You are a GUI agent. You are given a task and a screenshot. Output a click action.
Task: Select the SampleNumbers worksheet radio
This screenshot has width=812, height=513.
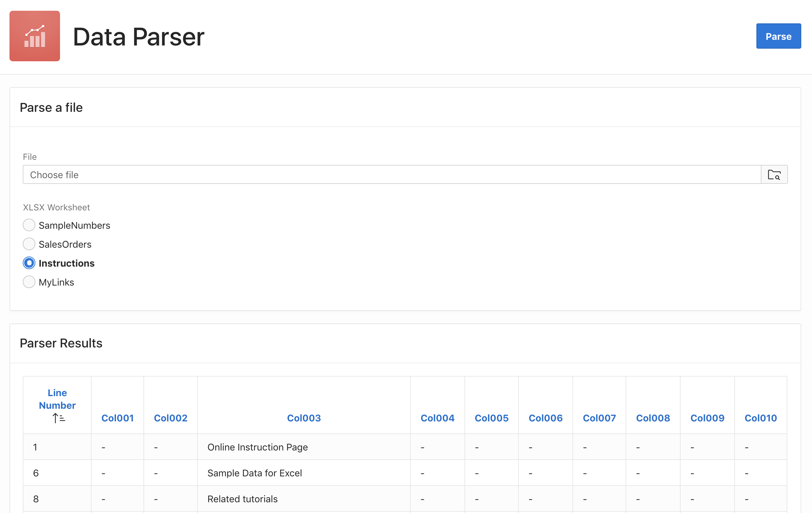point(29,225)
